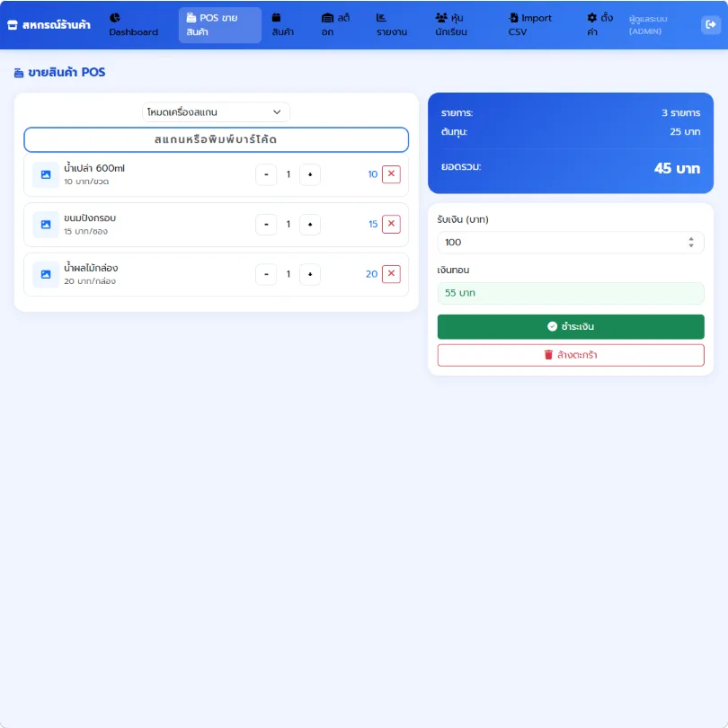728x728 pixels.
Task: Go to the Import CSV page
Action: (529, 25)
